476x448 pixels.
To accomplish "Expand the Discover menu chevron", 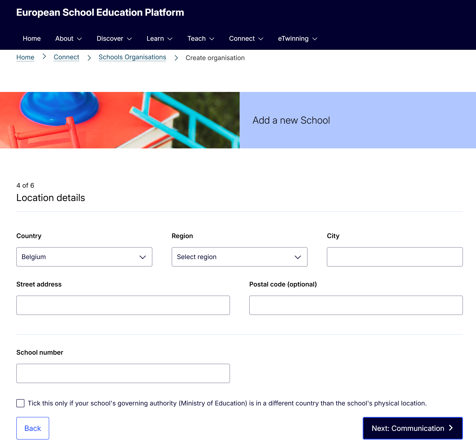I will (x=129, y=39).
